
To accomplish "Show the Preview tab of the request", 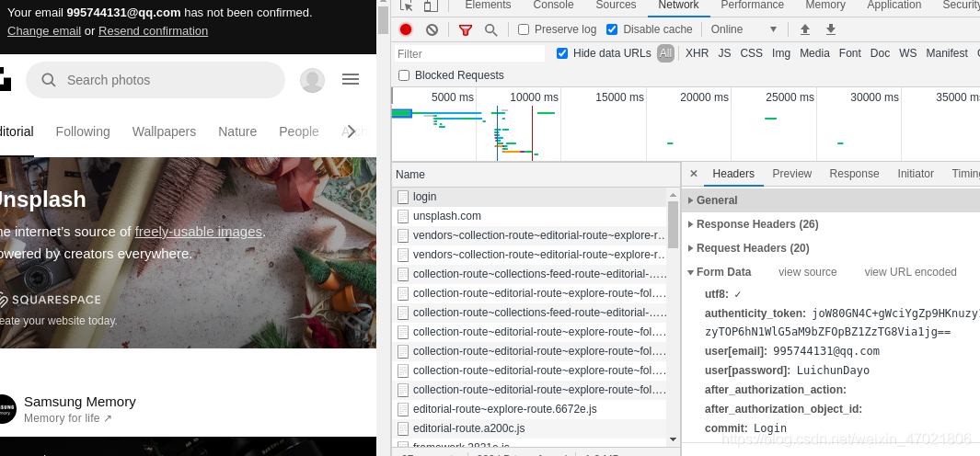I will (792, 174).
